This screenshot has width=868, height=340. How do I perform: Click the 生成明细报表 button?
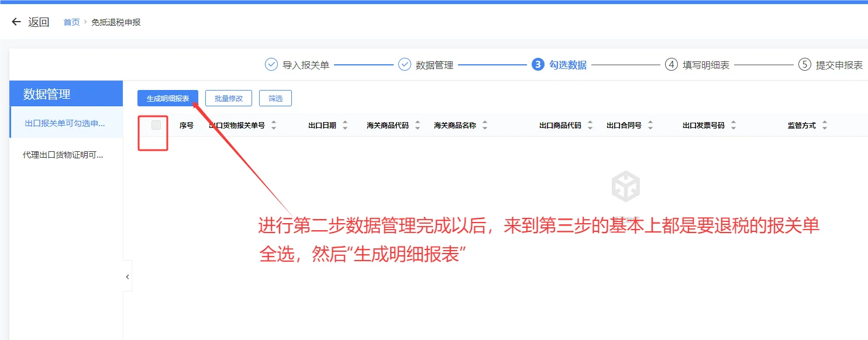[x=167, y=98]
